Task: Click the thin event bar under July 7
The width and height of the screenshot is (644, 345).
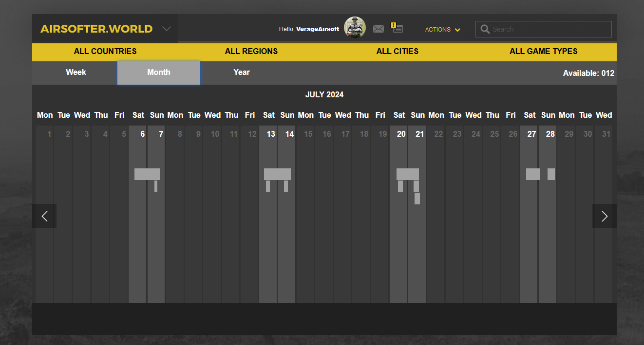Action: click(x=156, y=186)
